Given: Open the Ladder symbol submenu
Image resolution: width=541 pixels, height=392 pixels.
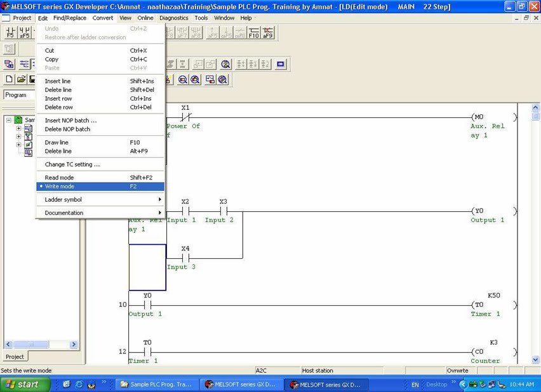Looking at the screenshot, I should pos(100,200).
